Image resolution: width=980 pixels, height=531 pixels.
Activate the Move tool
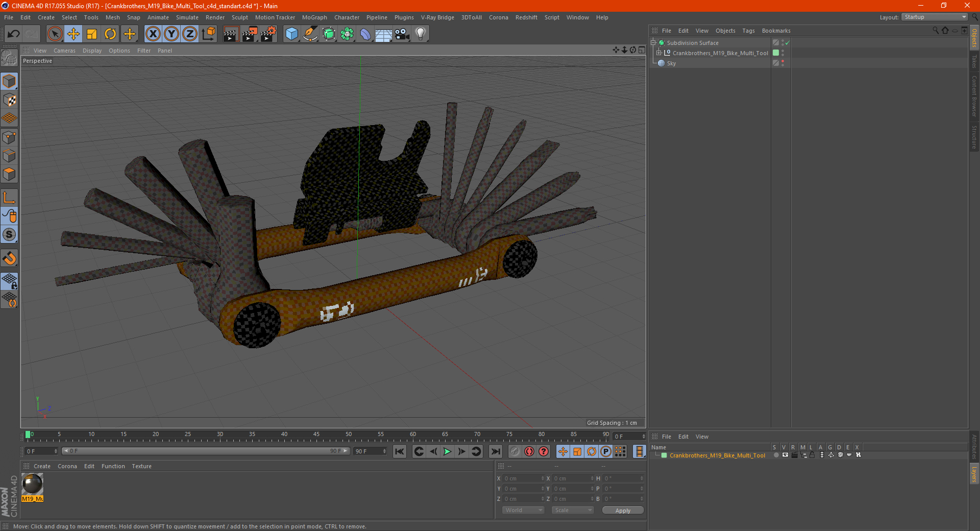[73, 34]
